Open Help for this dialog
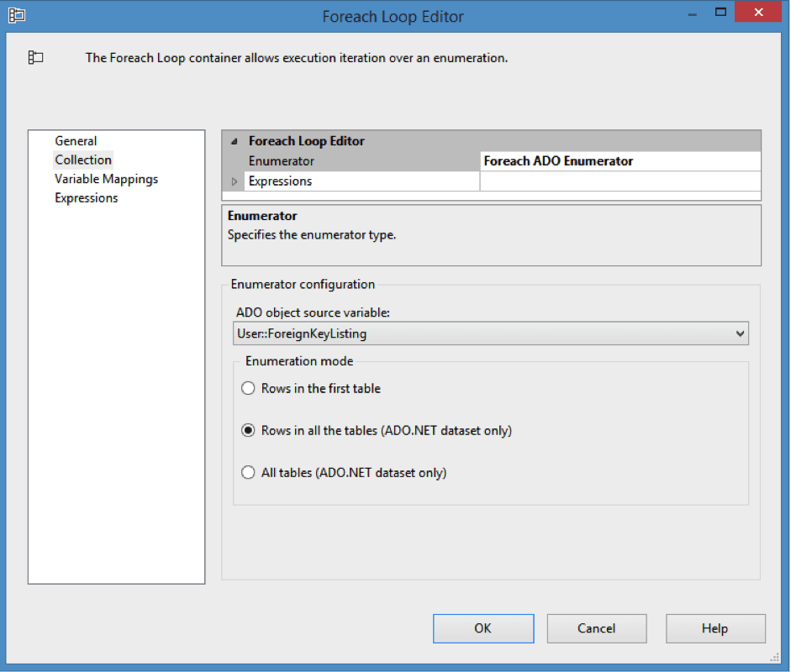 (x=715, y=628)
